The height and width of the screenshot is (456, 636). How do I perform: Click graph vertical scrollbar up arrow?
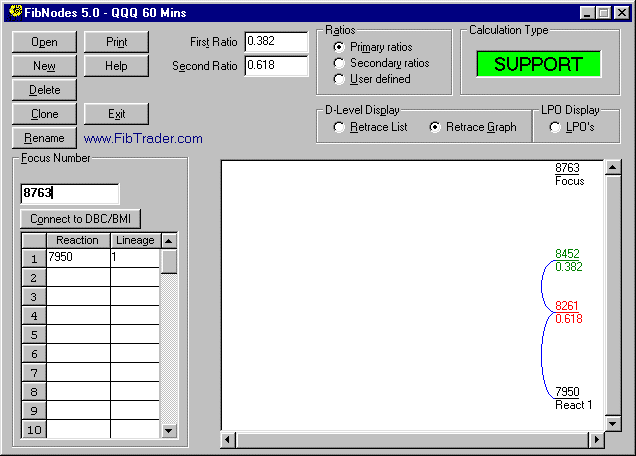pos(612,167)
